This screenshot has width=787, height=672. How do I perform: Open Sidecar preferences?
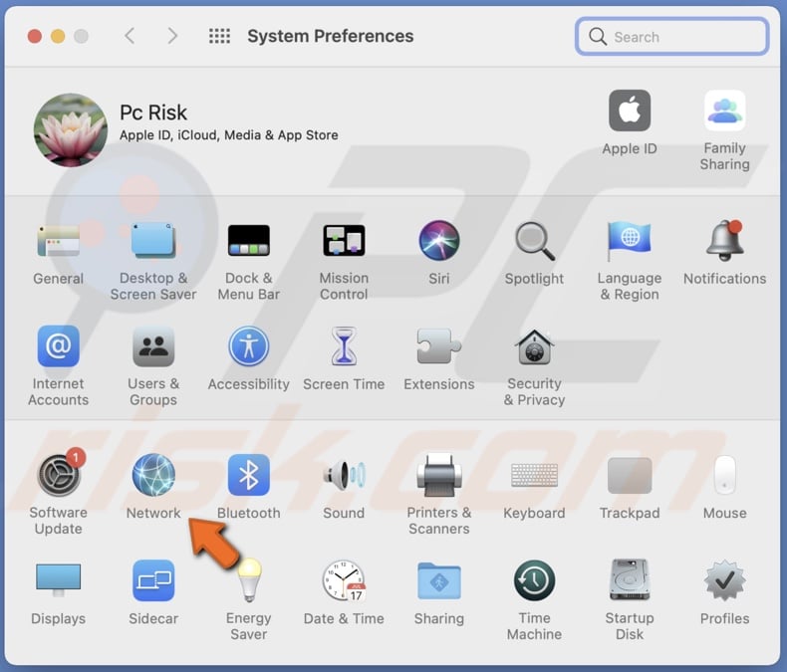click(x=153, y=581)
